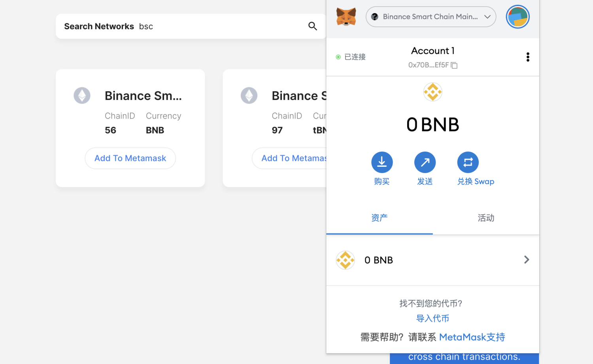Click the 已连接 connected status text

tap(355, 57)
